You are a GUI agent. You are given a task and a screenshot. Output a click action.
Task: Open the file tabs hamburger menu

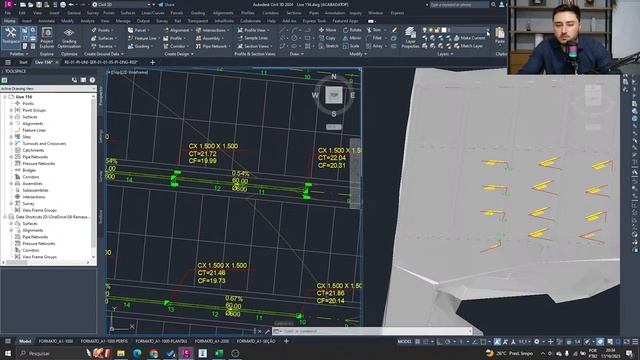[8, 62]
